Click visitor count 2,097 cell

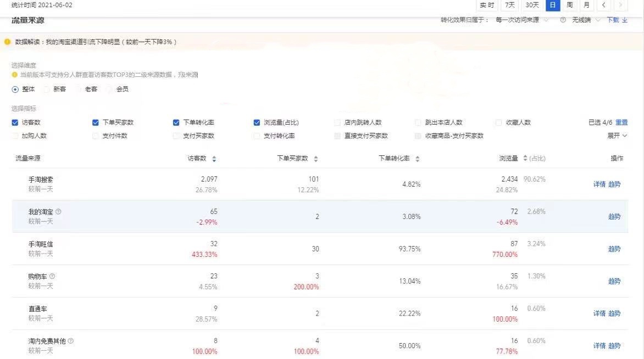209,179
